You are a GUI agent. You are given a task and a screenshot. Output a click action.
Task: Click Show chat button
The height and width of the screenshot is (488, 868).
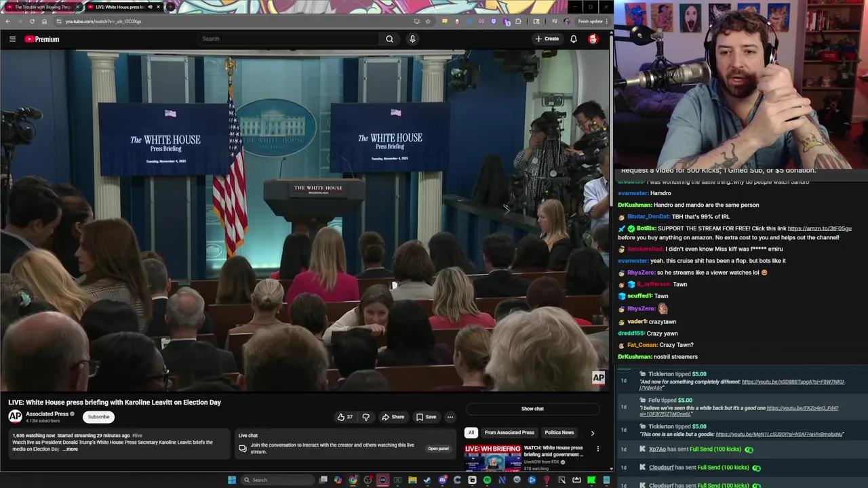click(532, 409)
